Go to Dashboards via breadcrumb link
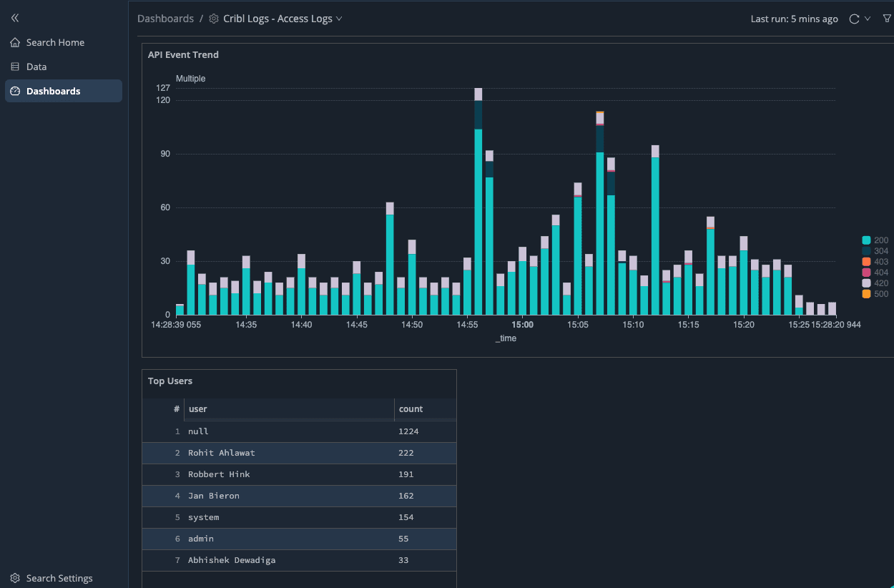894x588 pixels. 165,19
